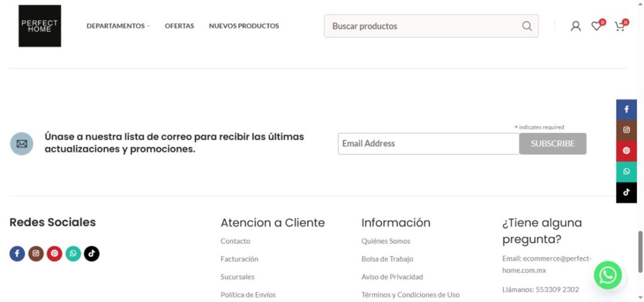The image size is (644, 302).
Task: Click Instagram icon under Redes Sociales
Action: click(36, 254)
